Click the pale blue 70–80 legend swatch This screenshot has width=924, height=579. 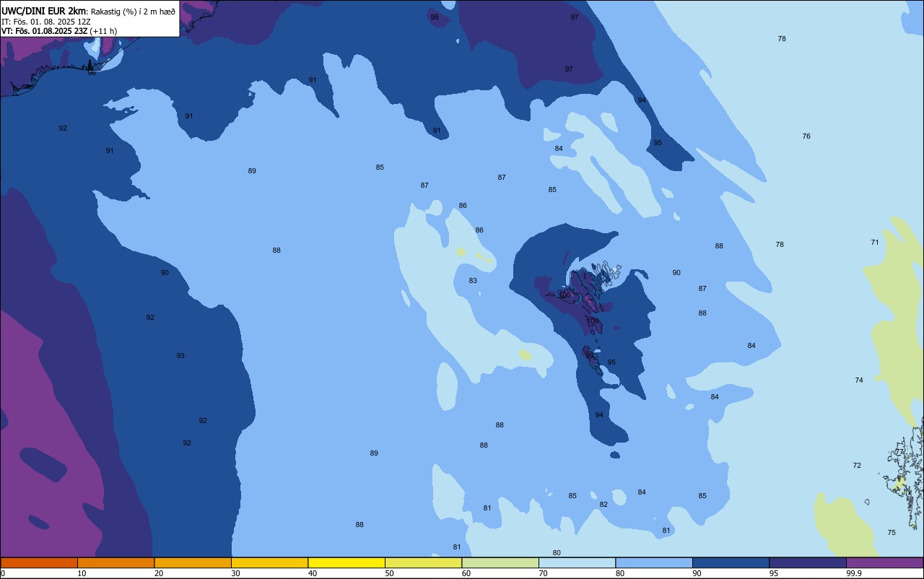[577, 562]
